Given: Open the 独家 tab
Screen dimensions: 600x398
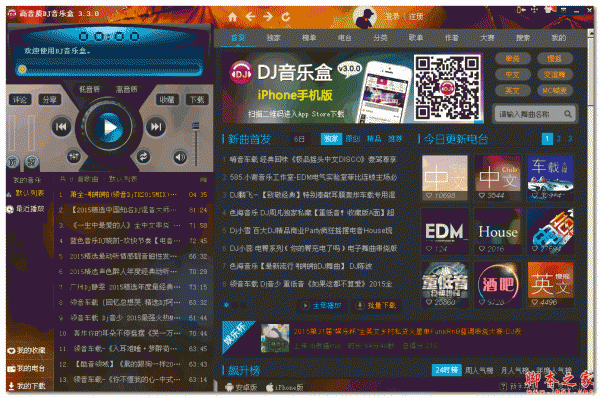Looking at the screenshot, I should tap(273, 38).
